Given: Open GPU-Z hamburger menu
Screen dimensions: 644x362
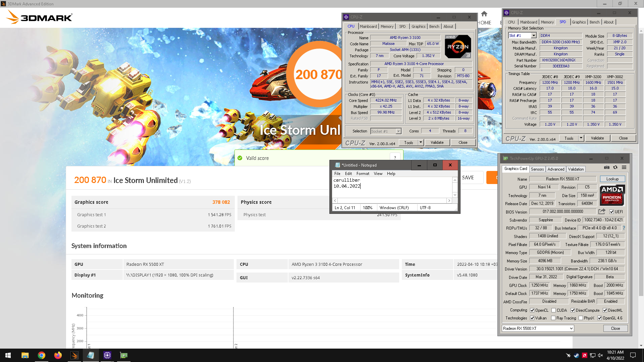Looking at the screenshot, I should click(x=624, y=167).
